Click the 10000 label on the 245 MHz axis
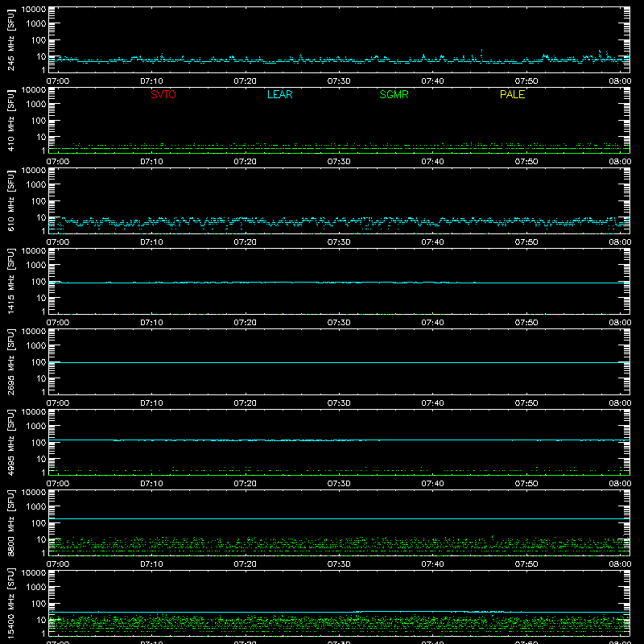This screenshot has width=644, height=644. [34, 10]
